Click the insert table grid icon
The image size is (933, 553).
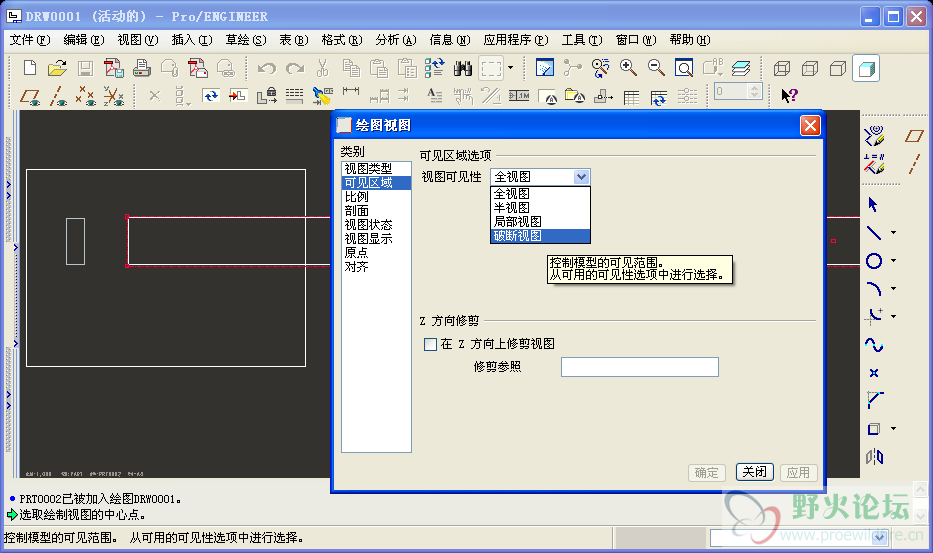coord(631,96)
